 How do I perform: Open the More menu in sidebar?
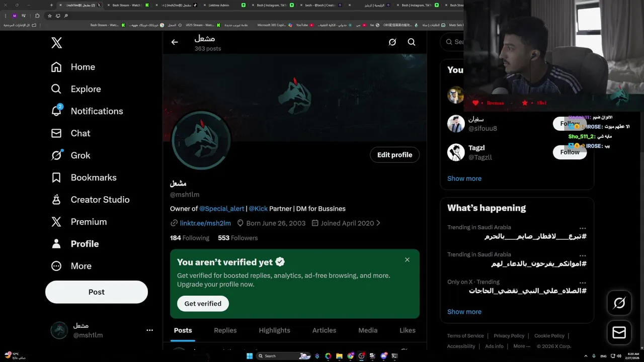(71, 266)
